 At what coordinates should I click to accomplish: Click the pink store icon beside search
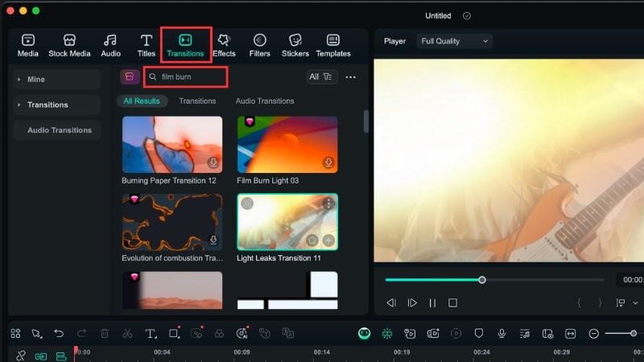tap(130, 76)
